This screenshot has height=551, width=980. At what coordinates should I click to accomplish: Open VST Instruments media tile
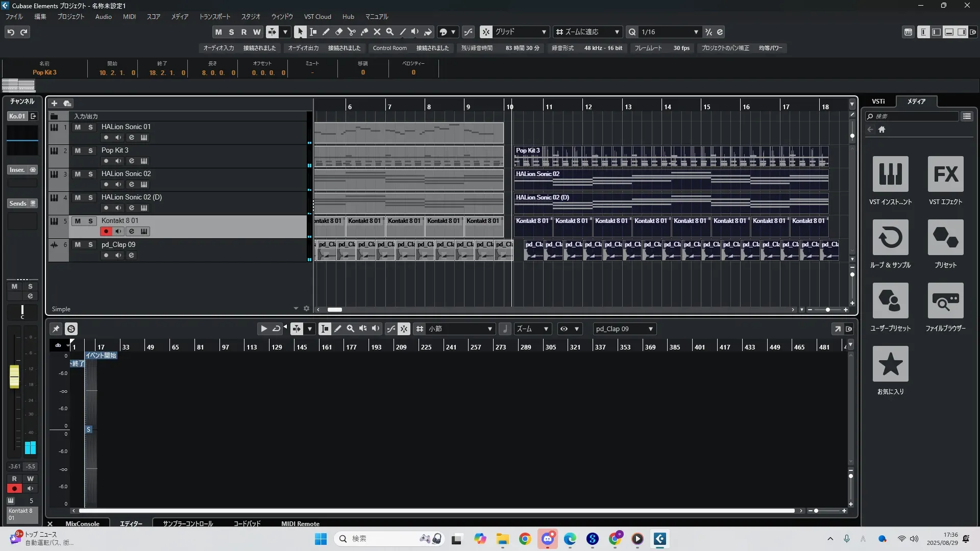coord(890,174)
